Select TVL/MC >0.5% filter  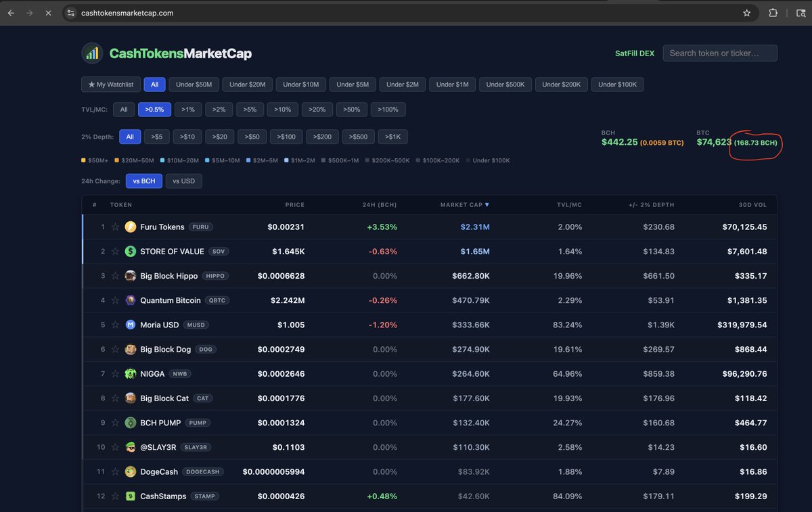(x=154, y=110)
